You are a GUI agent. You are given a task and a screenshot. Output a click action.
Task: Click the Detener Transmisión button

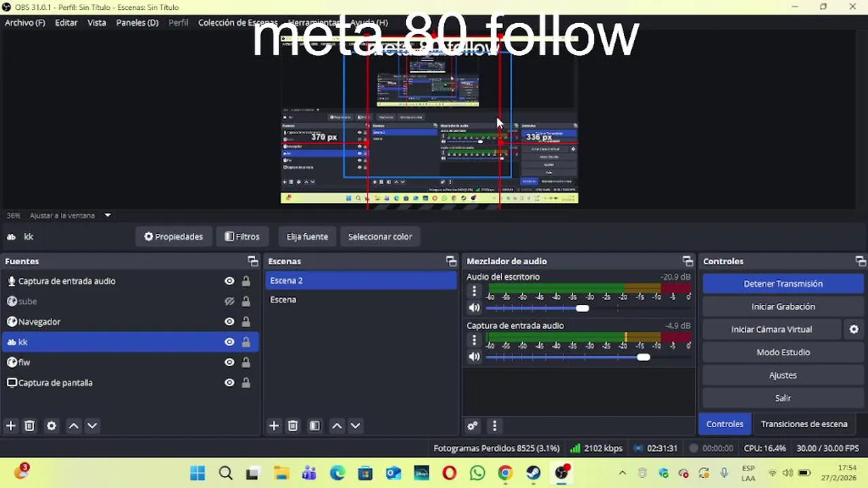pyautogui.click(x=783, y=284)
